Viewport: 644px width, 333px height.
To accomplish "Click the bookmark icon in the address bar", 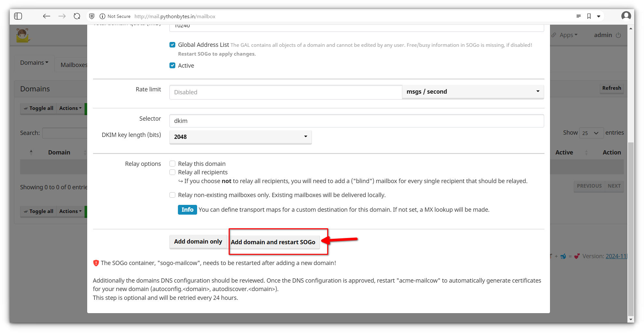I will coord(589,16).
